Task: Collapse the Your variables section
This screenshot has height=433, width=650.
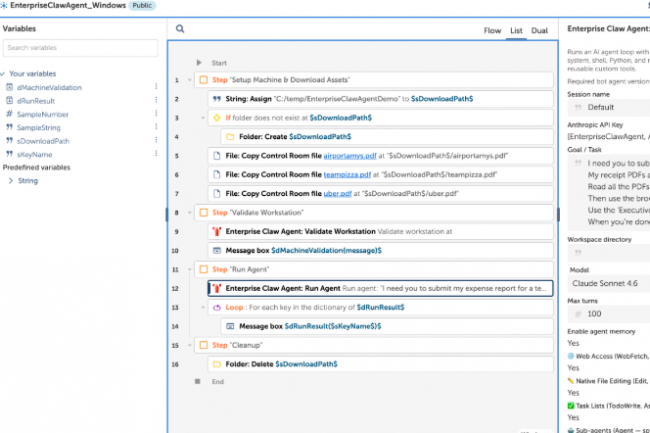Action: (3, 74)
